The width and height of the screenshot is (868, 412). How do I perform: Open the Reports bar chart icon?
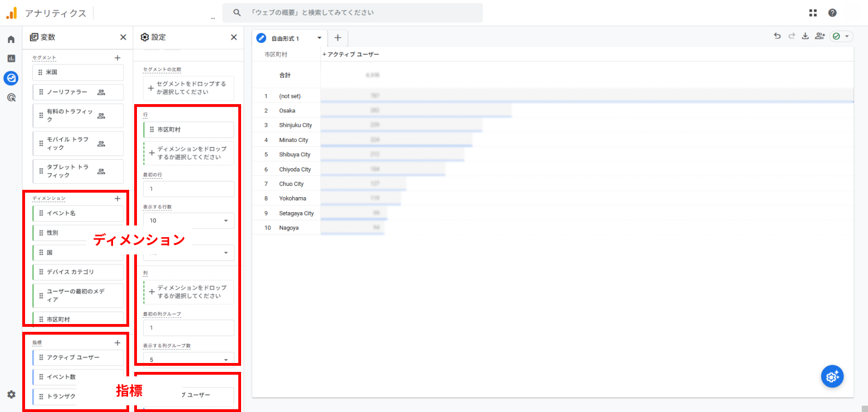click(x=11, y=58)
